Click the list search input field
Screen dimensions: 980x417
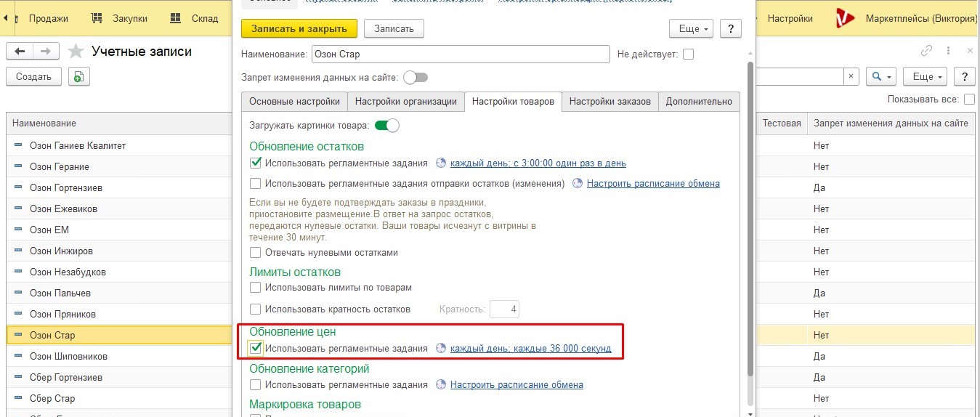tap(799, 76)
